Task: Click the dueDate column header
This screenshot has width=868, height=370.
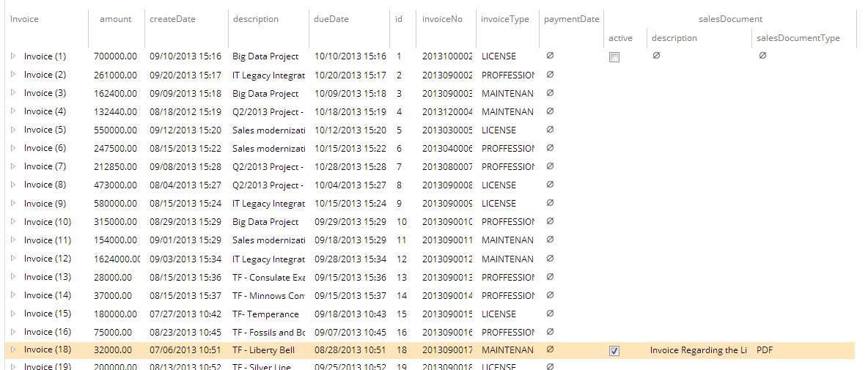Action: pos(331,19)
